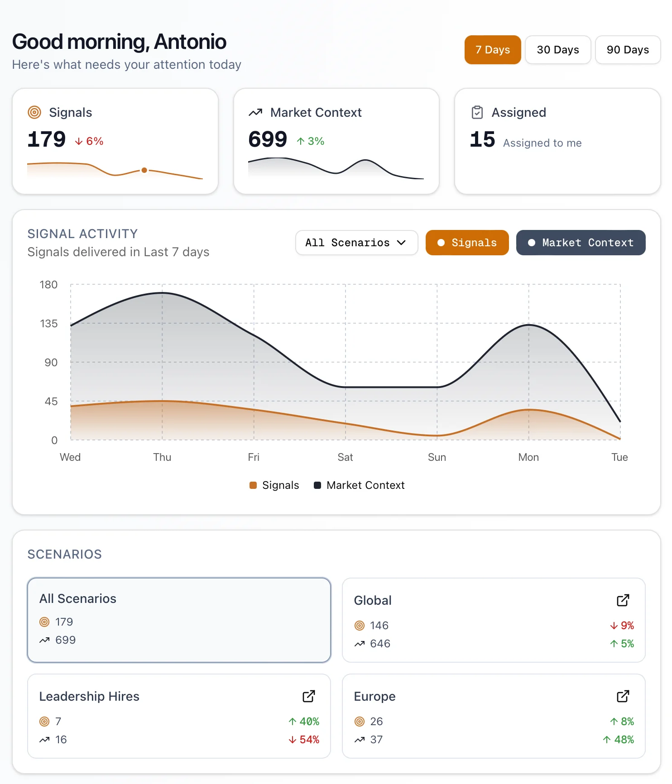Click the Market Context legend color swatch
The width and height of the screenshot is (672, 784).
[x=317, y=485]
